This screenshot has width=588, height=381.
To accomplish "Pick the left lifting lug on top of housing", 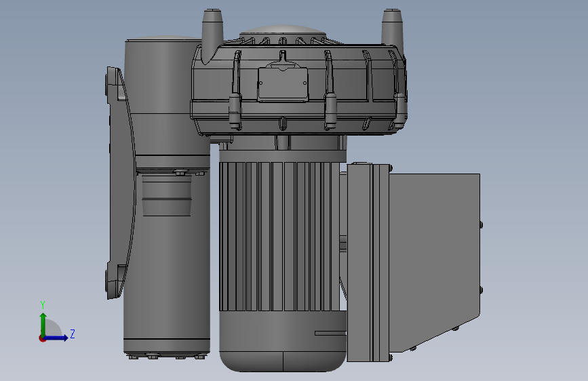I will (212, 36).
